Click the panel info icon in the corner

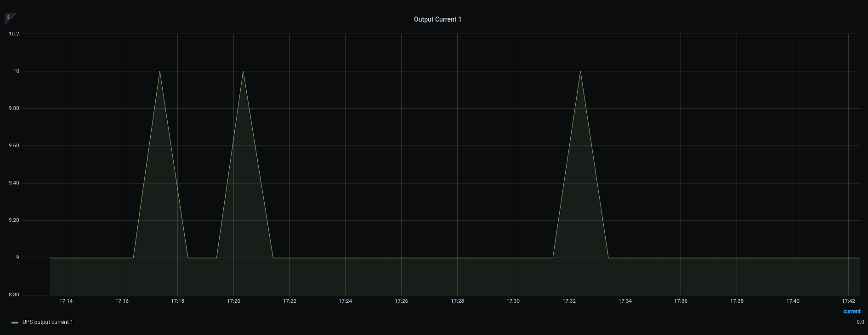(x=8, y=17)
